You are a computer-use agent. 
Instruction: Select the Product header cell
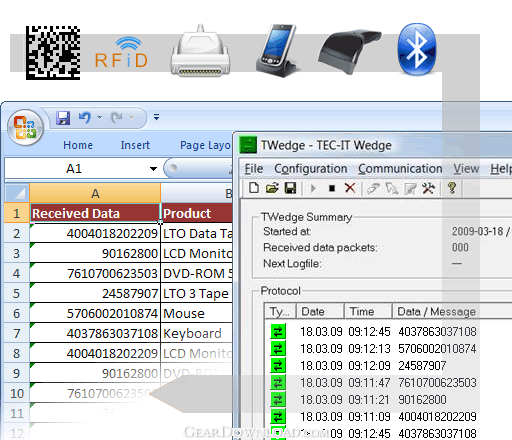(x=197, y=213)
